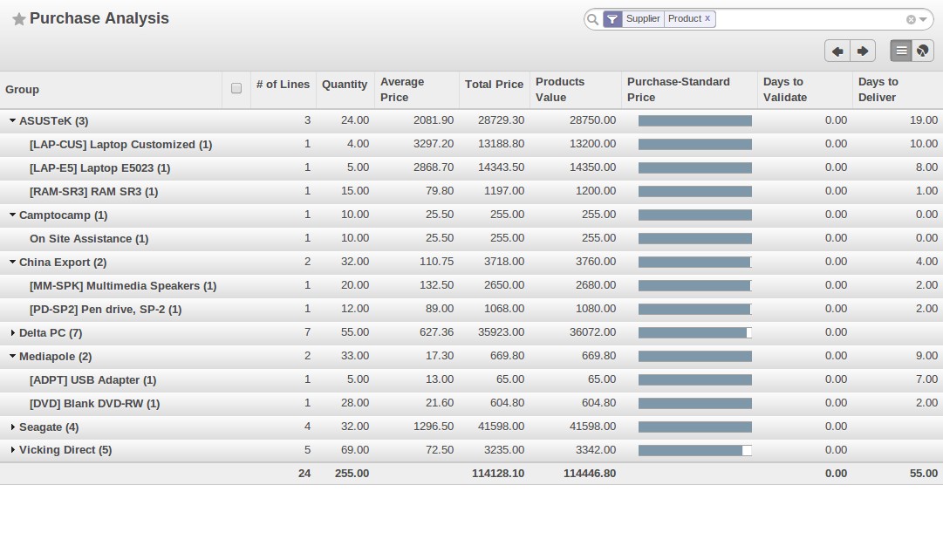Go to next page with right arrow
Screen dimensions: 943x560
863,51
